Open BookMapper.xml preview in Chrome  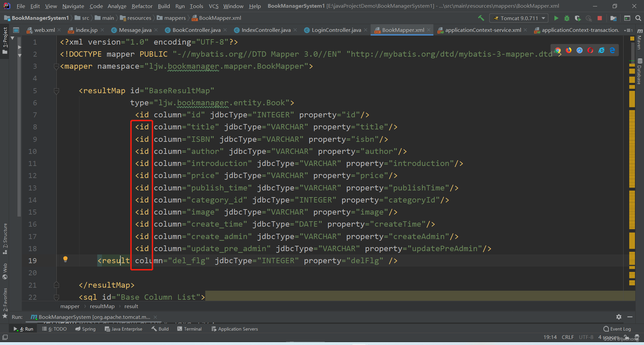point(558,50)
